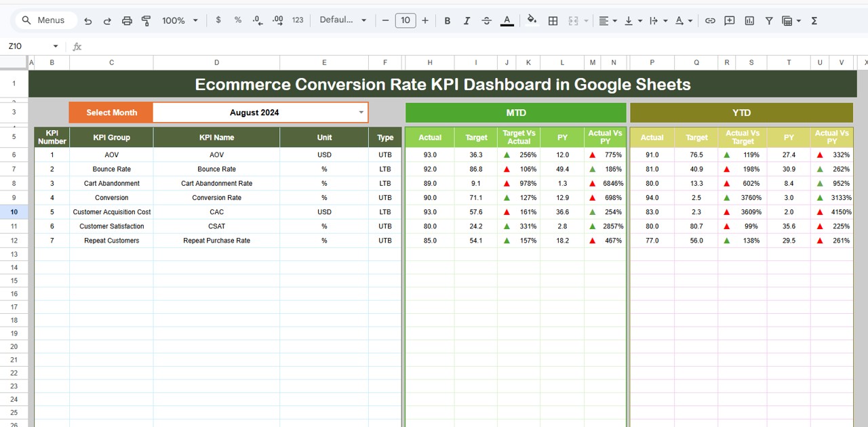This screenshot has height=427, width=868.
Task: Click the Select Month label cell
Action: (x=111, y=113)
